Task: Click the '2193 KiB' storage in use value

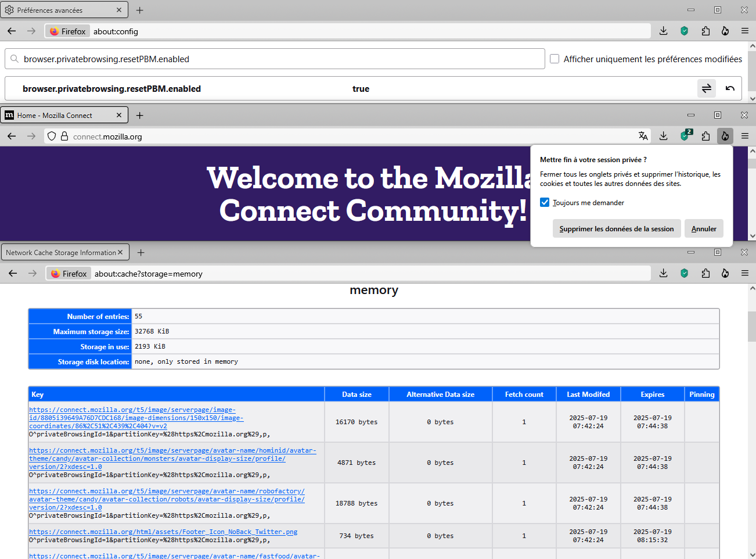Action: tap(150, 346)
